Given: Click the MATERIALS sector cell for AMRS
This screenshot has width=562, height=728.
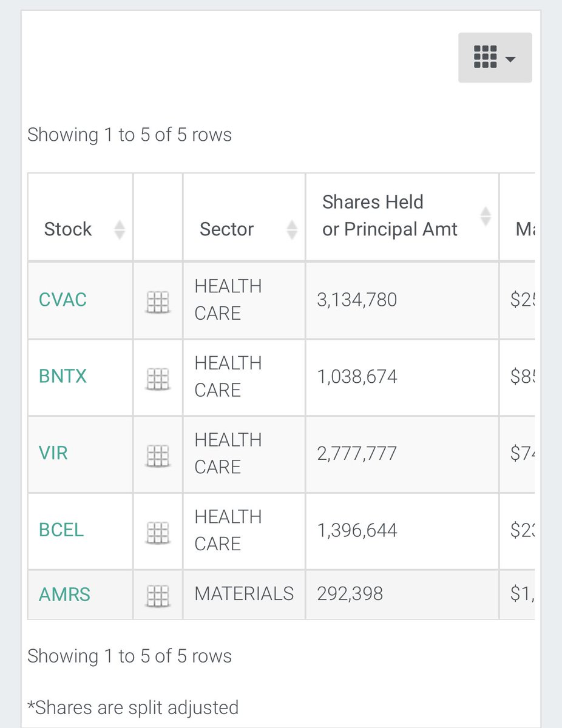Looking at the screenshot, I should [244, 594].
